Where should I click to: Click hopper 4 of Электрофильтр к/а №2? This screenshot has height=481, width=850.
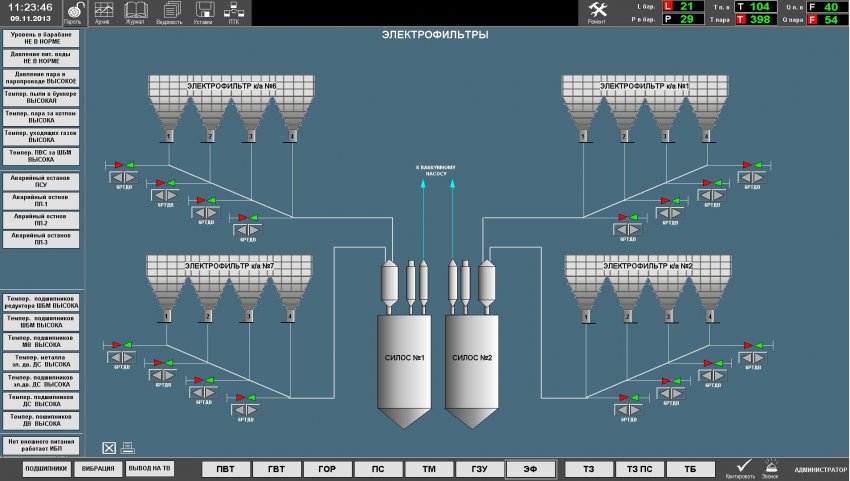point(710,300)
